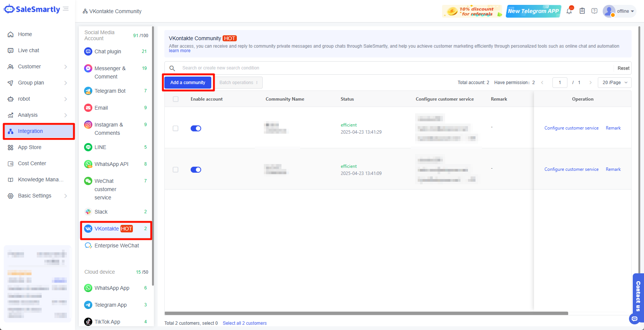Tick the second community row checkbox
The image size is (644, 330).
176,170
